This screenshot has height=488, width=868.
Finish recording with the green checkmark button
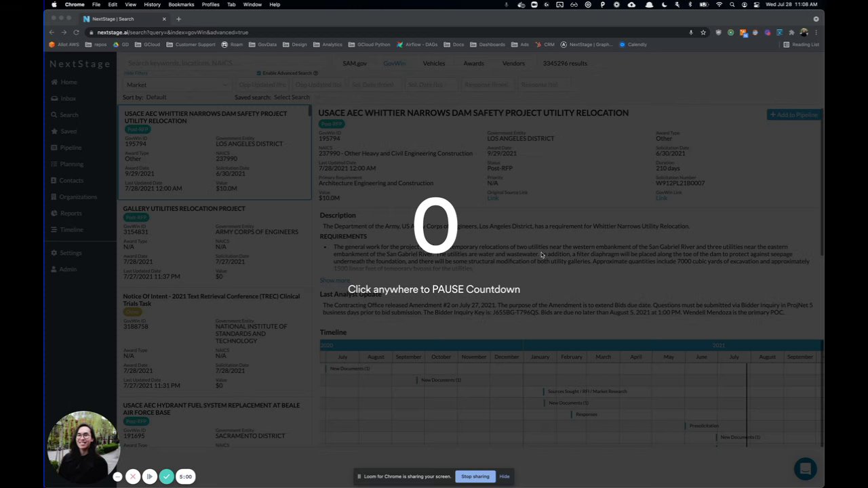pyautogui.click(x=167, y=476)
